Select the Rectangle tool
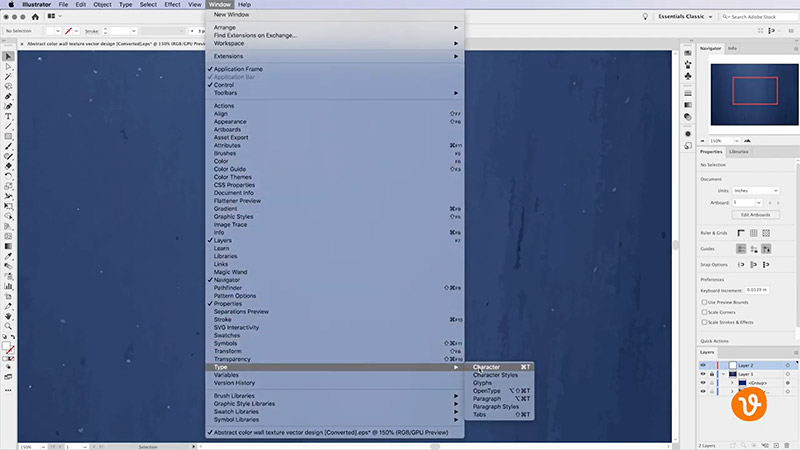This screenshot has width=800, height=450. tap(8, 136)
